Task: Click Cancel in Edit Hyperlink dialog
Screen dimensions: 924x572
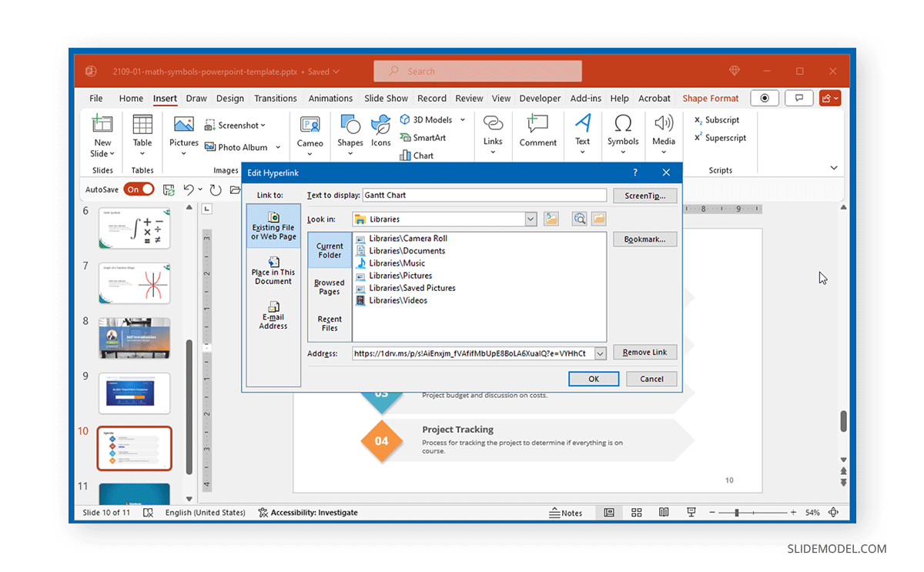Action: pyautogui.click(x=651, y=379)
